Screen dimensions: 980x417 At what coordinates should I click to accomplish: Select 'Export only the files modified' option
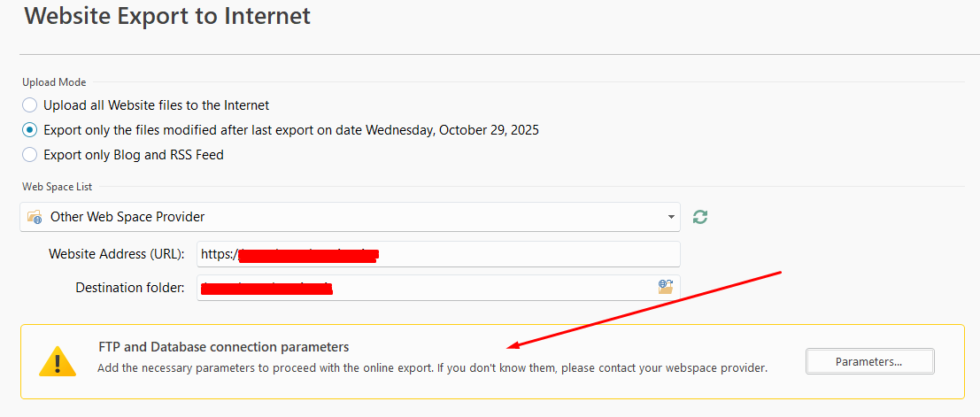point(30,129)
